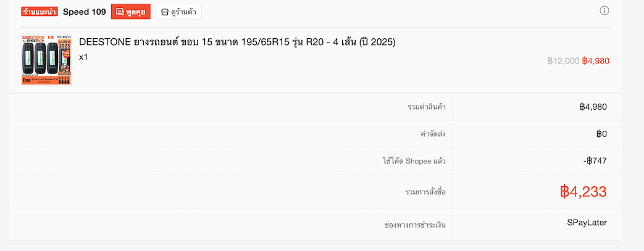The image size is (644, 251).
Task: Click the ช่องทางการชำระเงิน payment method label
Action: point(415,225)
